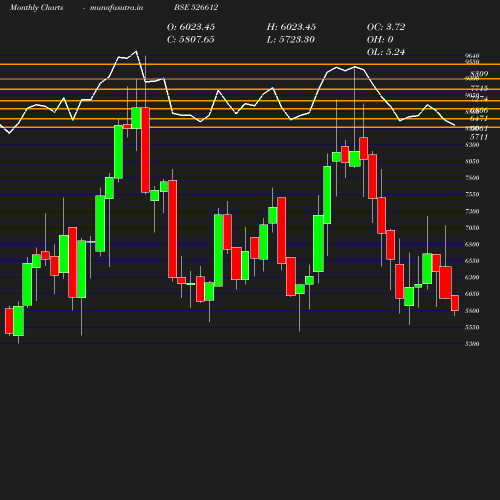
Task: Click the 8050 price axis label
Action: 472,161
